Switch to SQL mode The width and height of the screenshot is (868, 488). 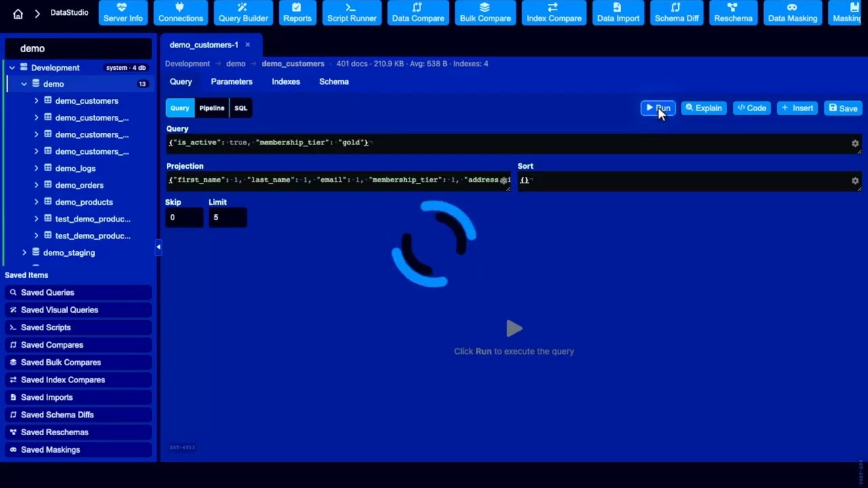coord(241,108)
